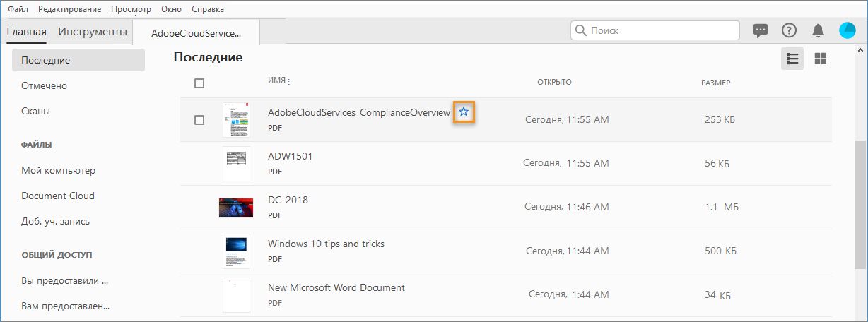The width and height of the screenshot is (868, 322).
Task: Switch to the Инструменты tab
Action: coord(93,32)
